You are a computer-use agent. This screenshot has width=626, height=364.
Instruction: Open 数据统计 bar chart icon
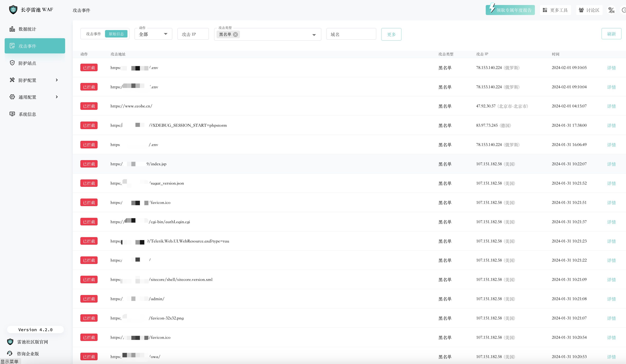coord(12,29)
